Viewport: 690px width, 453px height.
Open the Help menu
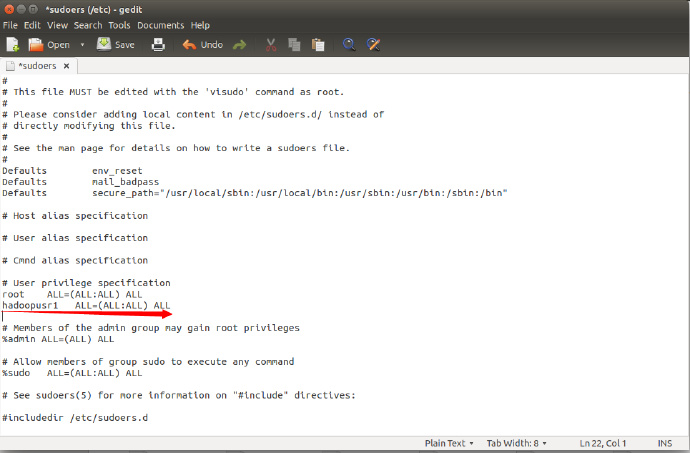point(200,25)
